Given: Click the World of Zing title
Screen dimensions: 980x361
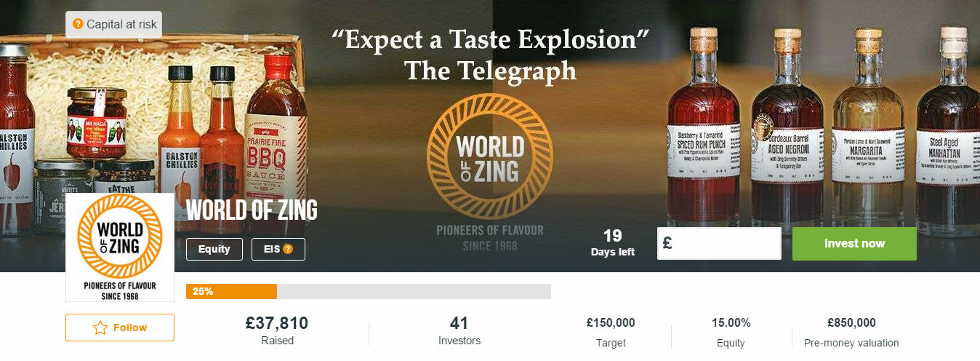Looking at the screenshot, I should [x=252, y=210].
